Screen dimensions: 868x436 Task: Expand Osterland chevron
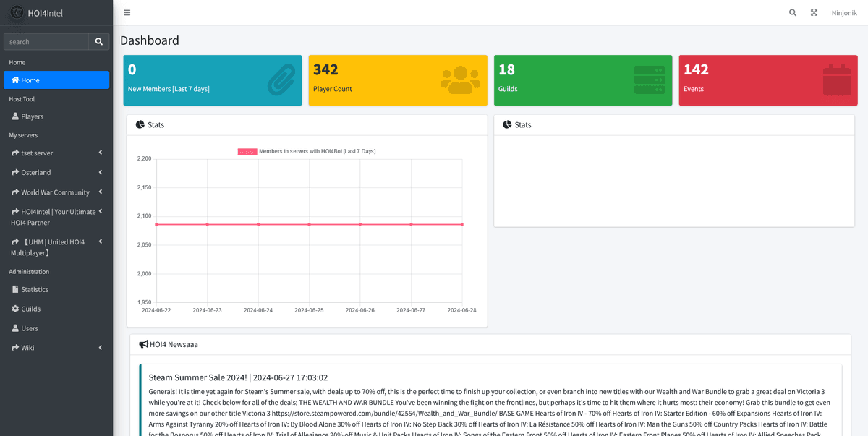click(x=101, y=172)
